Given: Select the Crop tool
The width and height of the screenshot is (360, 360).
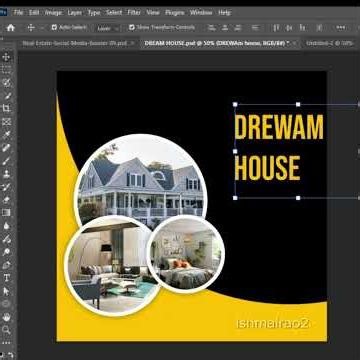Looking at the screenshot, I should pos(6,108).
